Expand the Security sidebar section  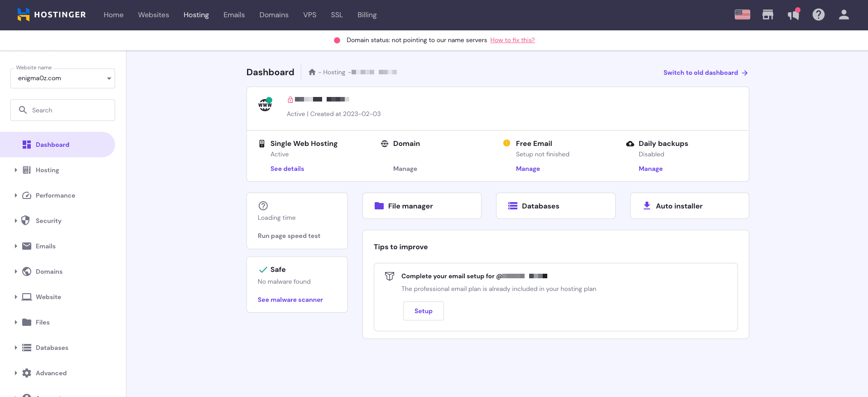tap(16, 221)
